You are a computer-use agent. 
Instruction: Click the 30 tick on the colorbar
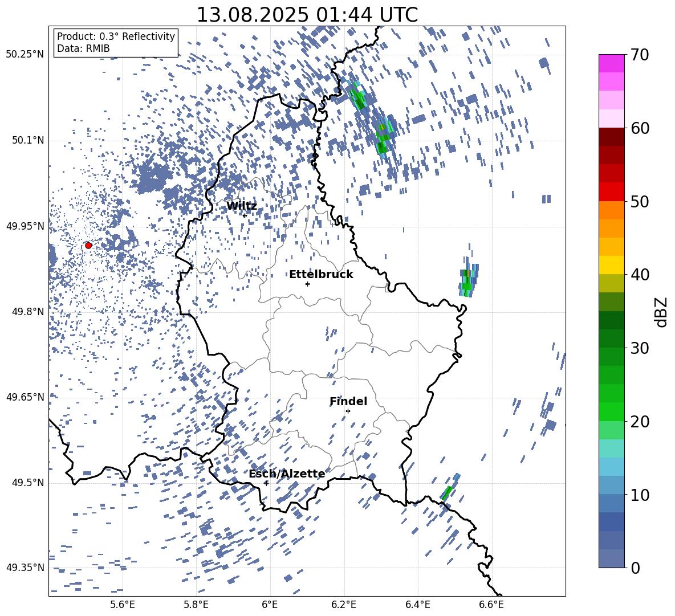click(640, 348)
